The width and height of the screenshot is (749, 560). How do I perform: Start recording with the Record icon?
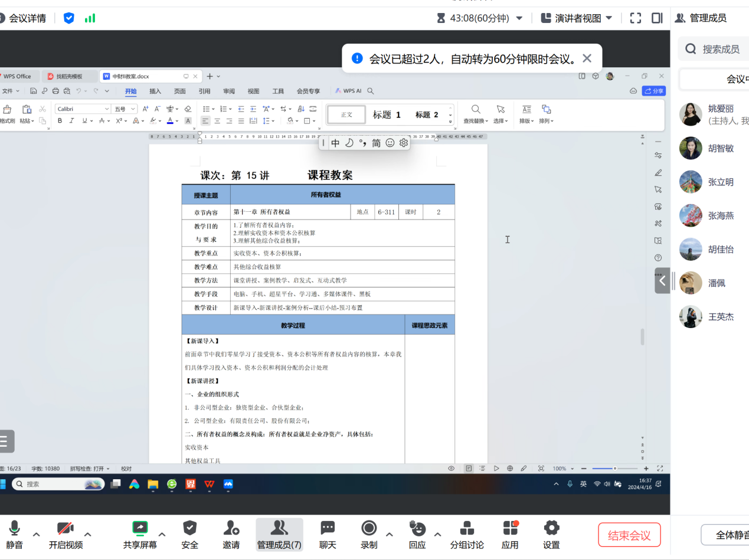pyautogui.click(x=369, y=528)
